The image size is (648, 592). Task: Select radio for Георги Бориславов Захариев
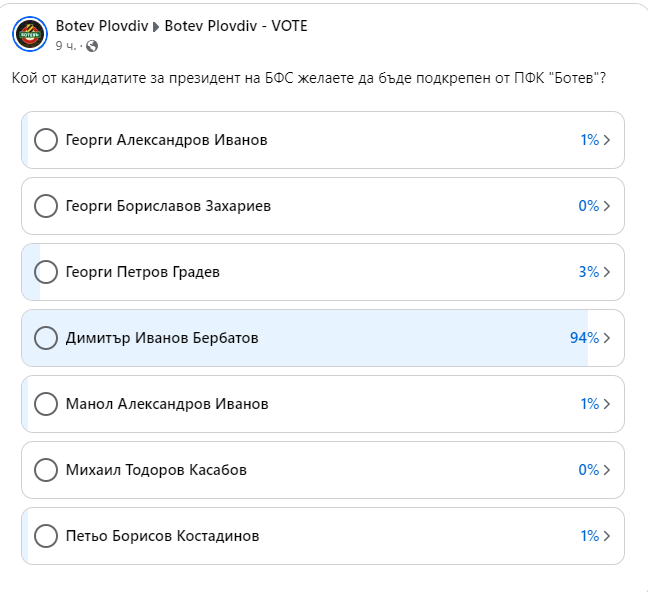[46, 206]
